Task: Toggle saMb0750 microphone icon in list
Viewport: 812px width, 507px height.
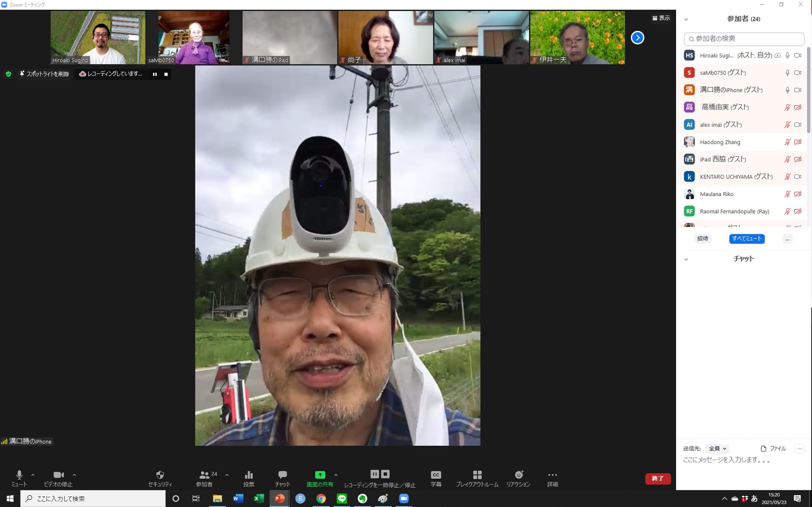Action: pyautogui.click(x=787, y=73)
